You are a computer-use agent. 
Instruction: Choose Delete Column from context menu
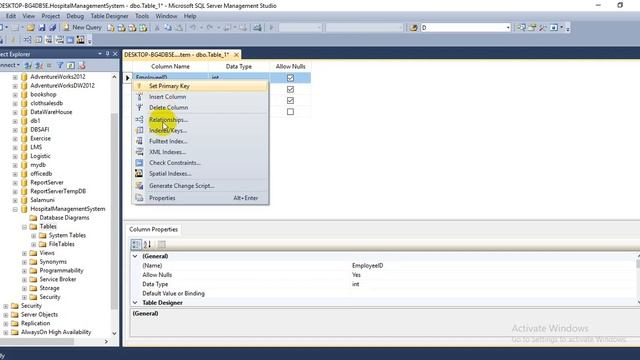tap(200, 107)
